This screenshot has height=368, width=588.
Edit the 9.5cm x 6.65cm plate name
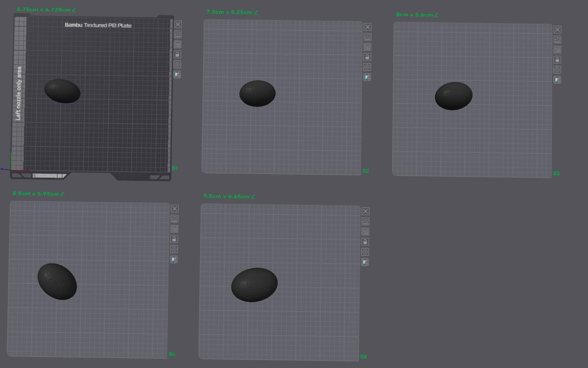coord(253,197)
